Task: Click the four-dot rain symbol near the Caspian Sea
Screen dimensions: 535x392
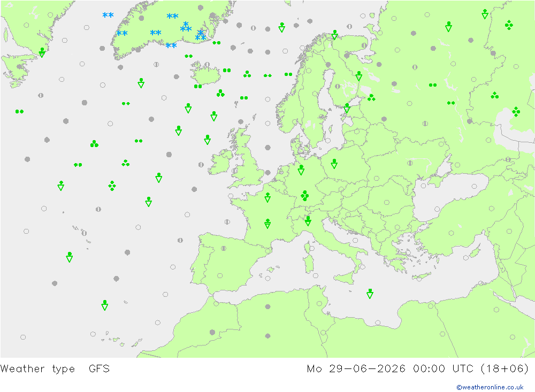Action: tap(516, 112)
